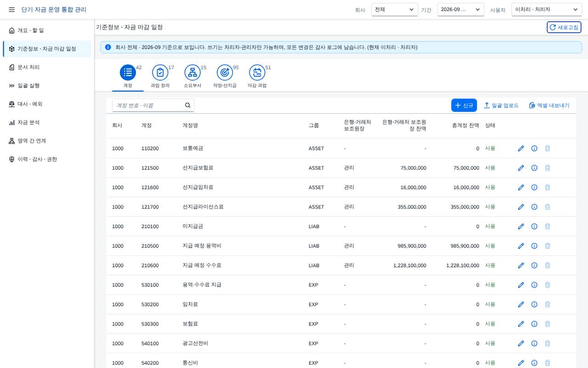588x368 pixels.
Task: Click the info icon in the blue notice banner
Action: [108, 47]
